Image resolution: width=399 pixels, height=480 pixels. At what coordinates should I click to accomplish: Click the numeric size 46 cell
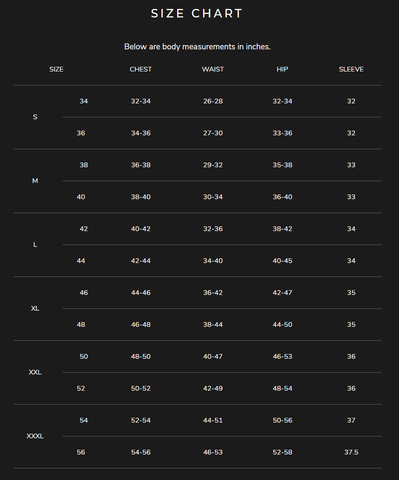tap(84, 293)
